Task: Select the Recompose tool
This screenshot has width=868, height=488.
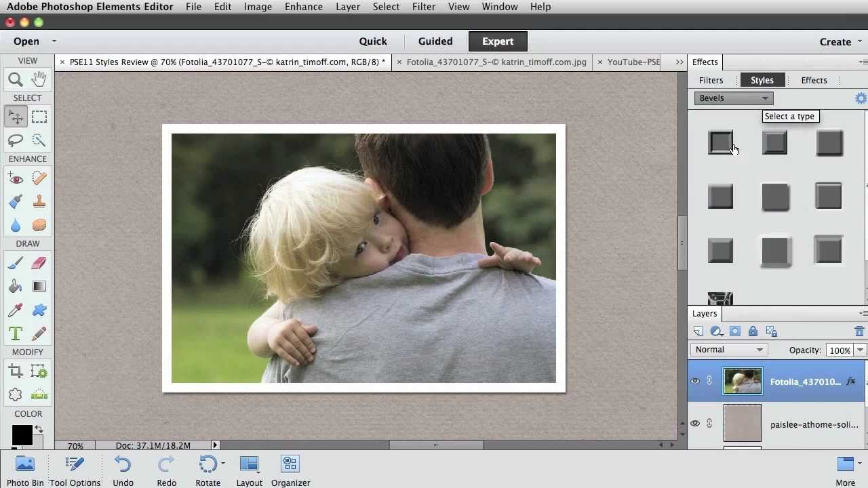Action: click(x=39, y=371)
